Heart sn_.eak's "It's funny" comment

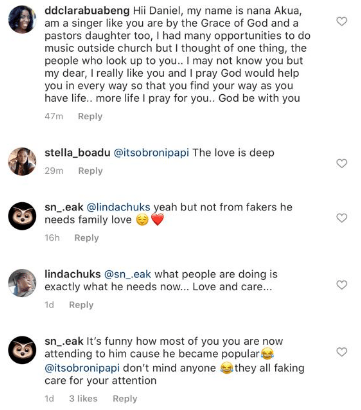click(x=342, y=352)
